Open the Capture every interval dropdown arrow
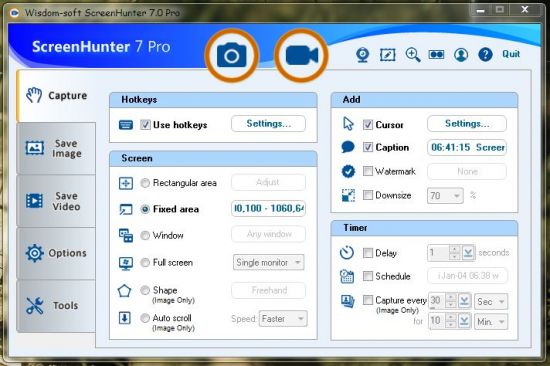This screenshot has width=550, height=366. point(464,301)
